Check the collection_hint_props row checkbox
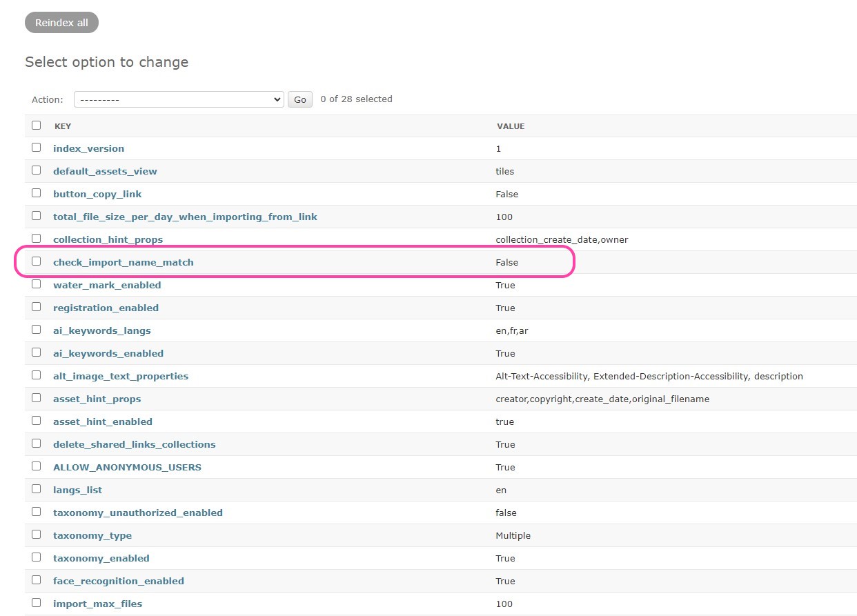The height and width of the screenshot is (616, 857). pos(36,239)
